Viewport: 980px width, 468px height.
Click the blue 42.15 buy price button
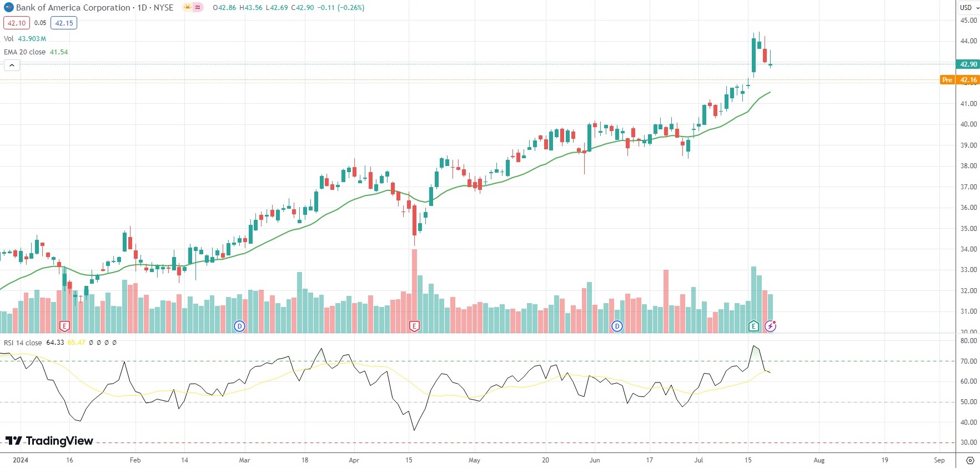[x=64, y=23]
